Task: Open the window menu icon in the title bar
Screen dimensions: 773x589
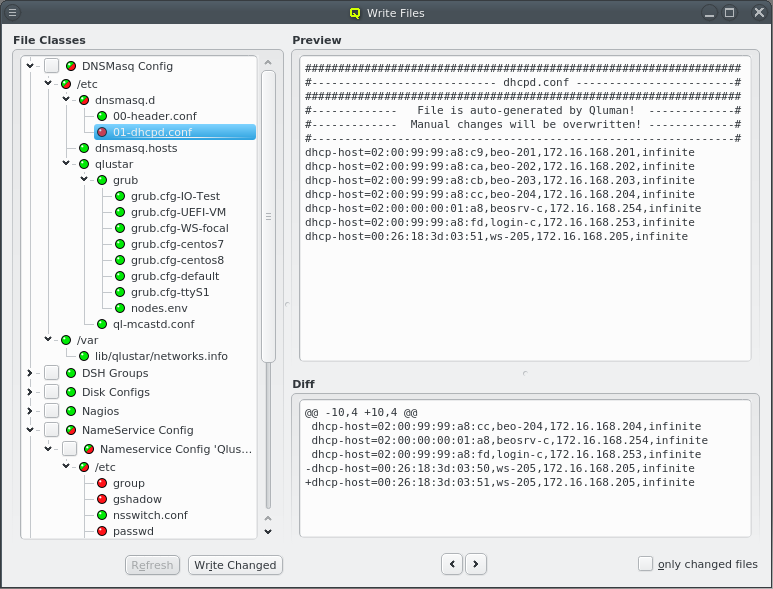Action: (x=12, y=12)
